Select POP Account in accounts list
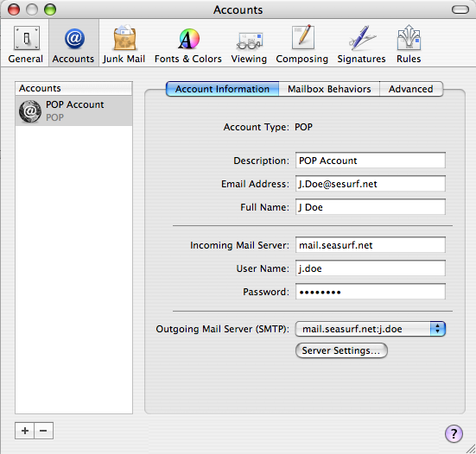This screenshot has height=454, width=476. [73, 111]
